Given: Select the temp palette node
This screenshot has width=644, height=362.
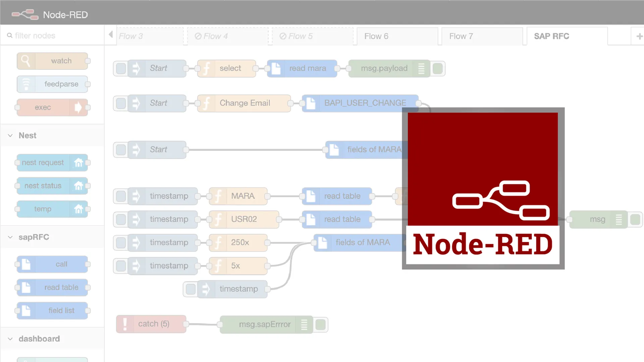Looking at the screenshot, I should pos(53,209).
